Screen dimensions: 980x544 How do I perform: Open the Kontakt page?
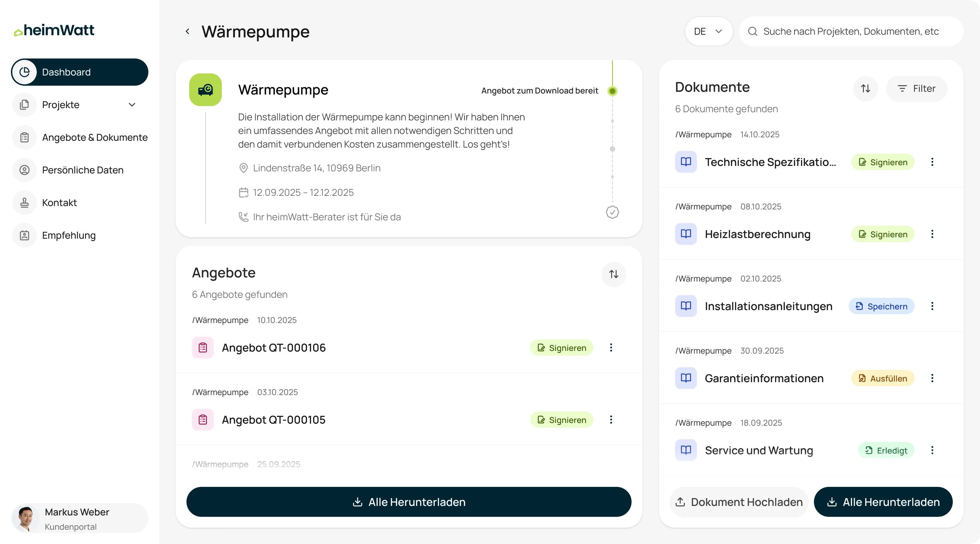80,203
